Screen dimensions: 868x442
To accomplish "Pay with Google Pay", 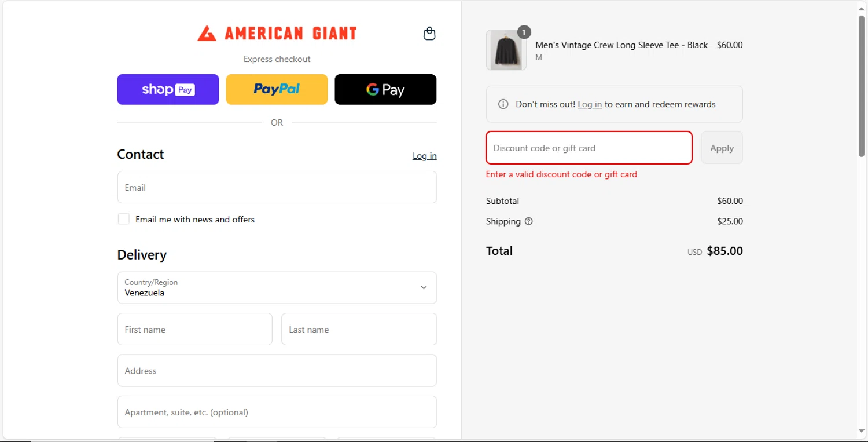I will point(385,89).
